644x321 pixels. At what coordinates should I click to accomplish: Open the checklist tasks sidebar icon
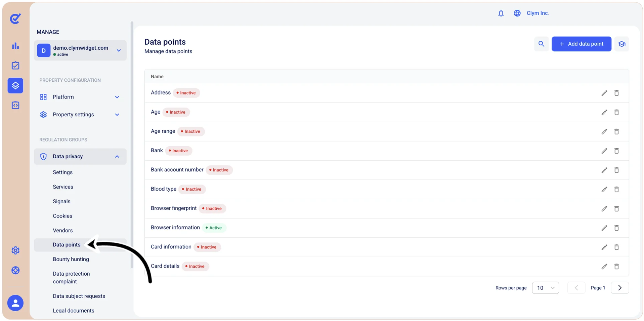coord(15,66)
